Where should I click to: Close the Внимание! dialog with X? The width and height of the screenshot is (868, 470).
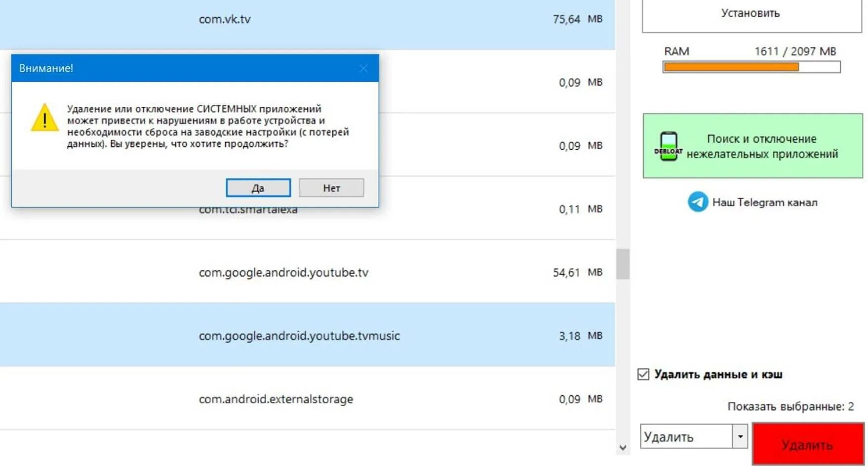[x=363, y=68]
